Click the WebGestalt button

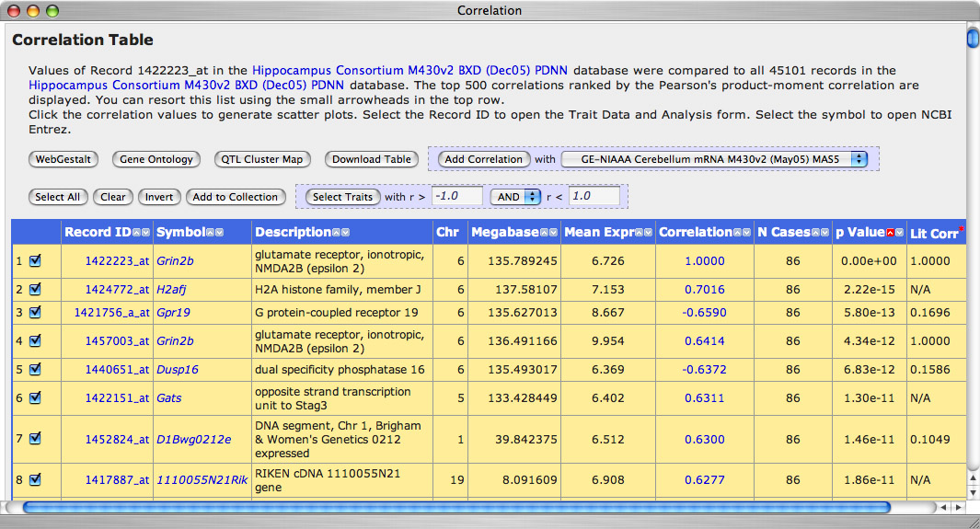tap(63, 159)
